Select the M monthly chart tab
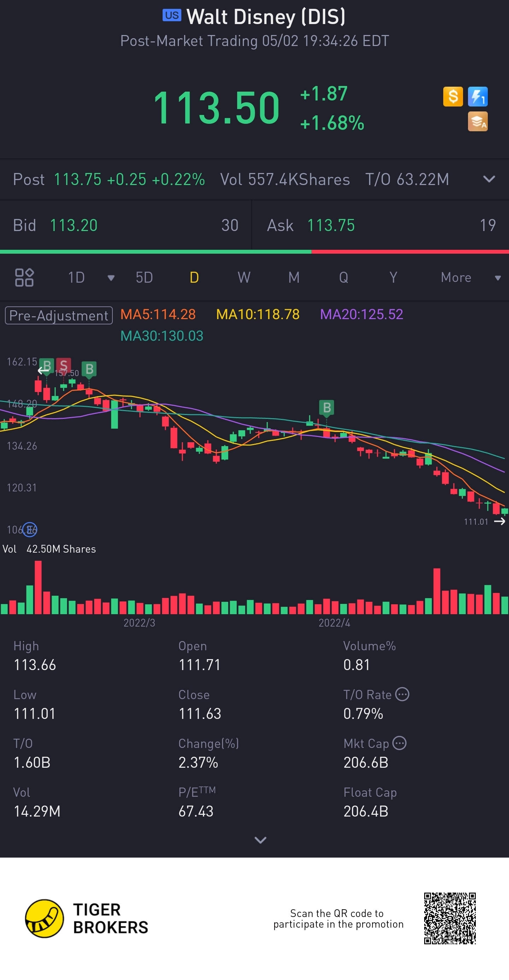509x980 pixels. click(x=294, y=278)
